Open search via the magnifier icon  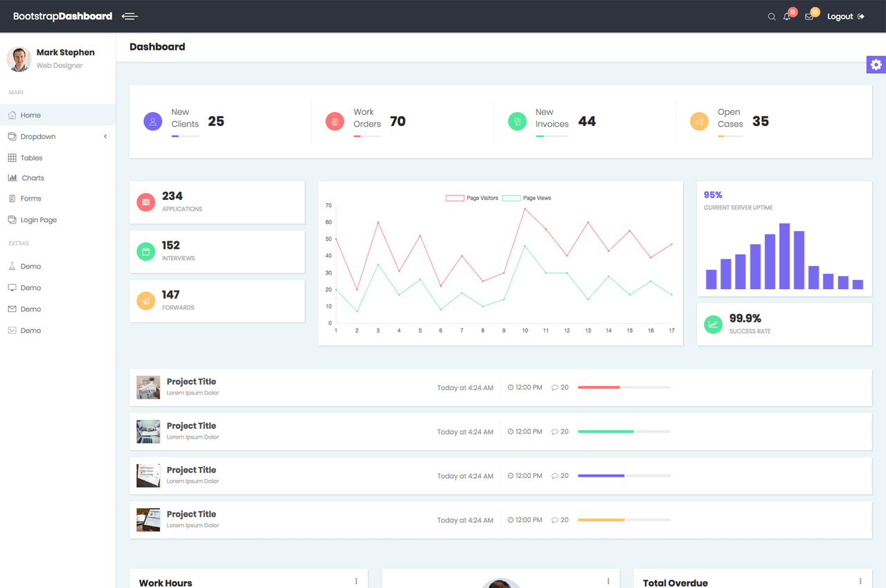click(x=772, y=17)
